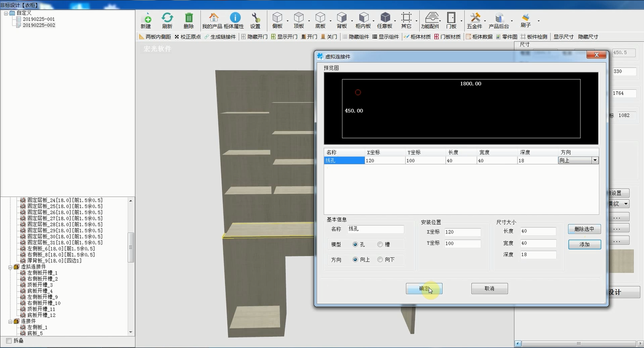Open 门板材质 (Door Material)
This screenshot has height=348, width=644.
[447, 37]
